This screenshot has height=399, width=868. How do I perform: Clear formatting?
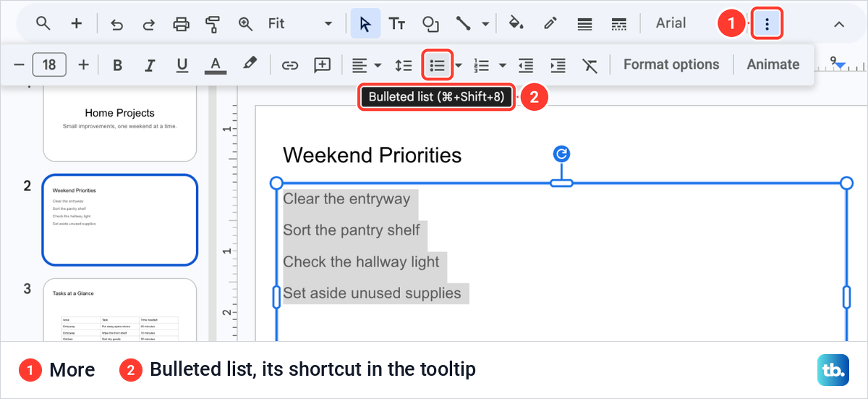pyautogui.click(x=590, y=65)
